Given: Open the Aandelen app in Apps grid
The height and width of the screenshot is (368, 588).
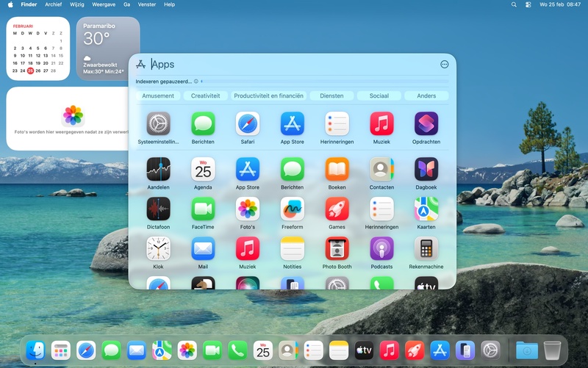Looking at the screenshot, I should [158, 169].
